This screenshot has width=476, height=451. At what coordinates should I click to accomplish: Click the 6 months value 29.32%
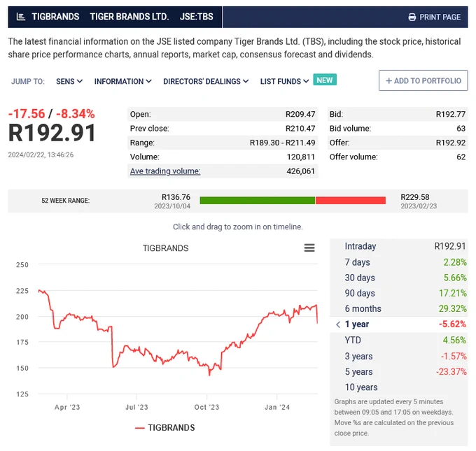pyautogui.click(x=453, y=308)
